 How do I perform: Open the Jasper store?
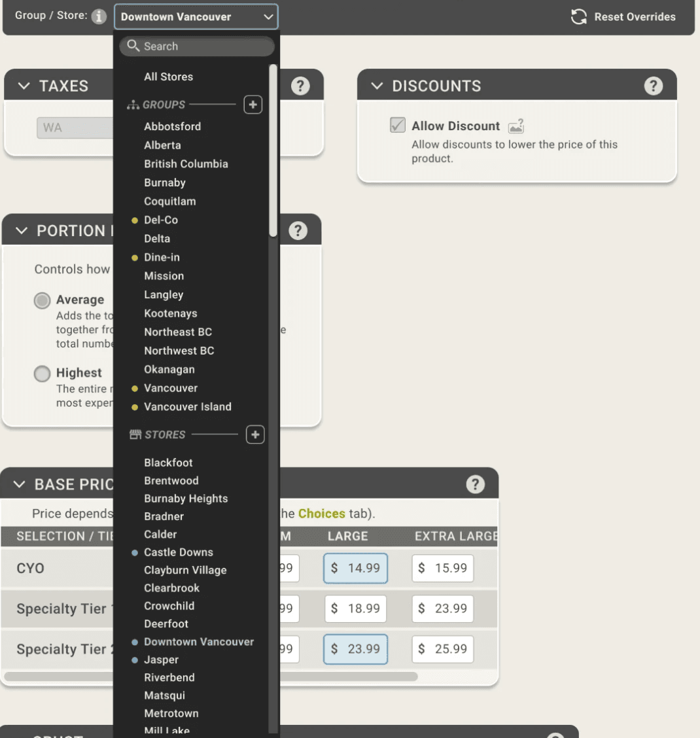(162, 660)
